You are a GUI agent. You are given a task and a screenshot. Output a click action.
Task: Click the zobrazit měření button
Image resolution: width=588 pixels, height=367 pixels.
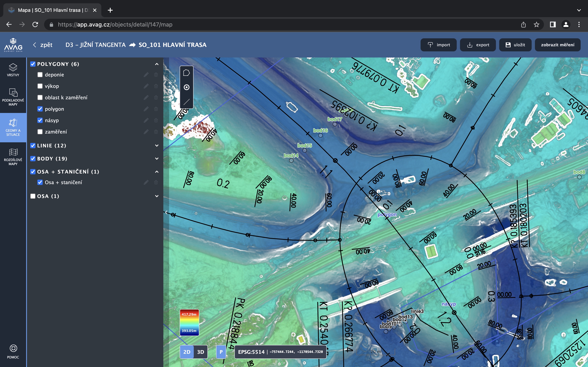pos(557,45)
